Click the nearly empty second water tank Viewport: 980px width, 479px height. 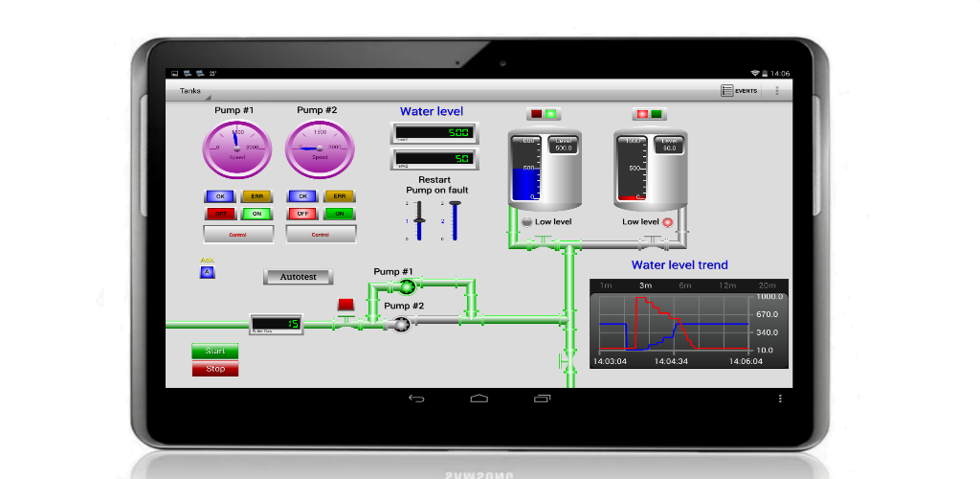(x=651, y=169)
